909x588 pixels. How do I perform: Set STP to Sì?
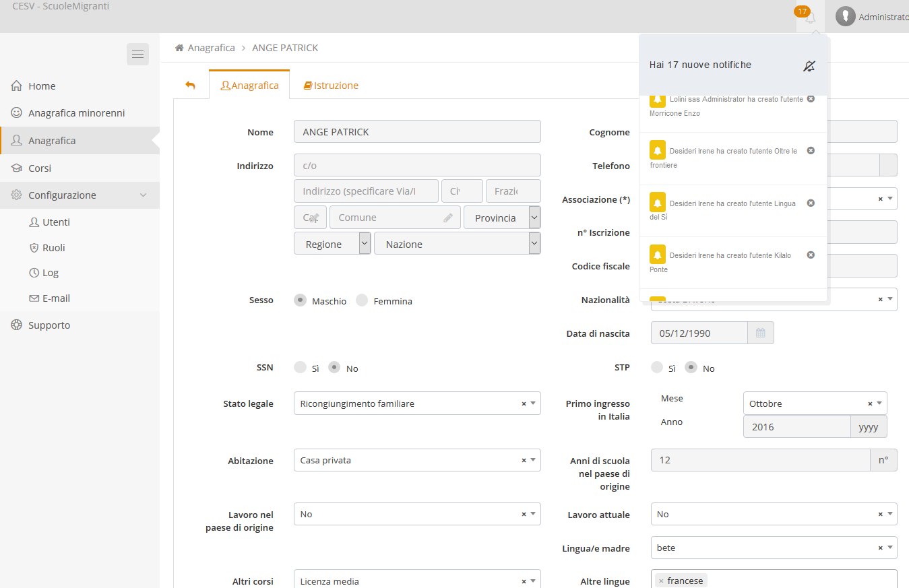click(657, 368)
